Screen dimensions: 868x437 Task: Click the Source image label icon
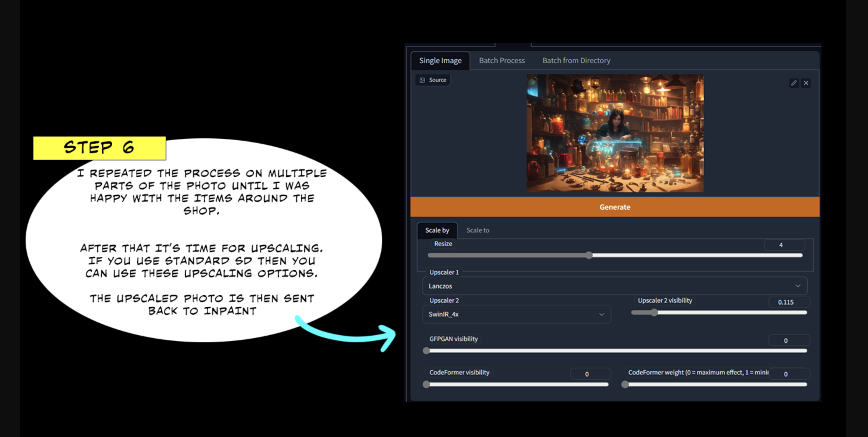(x=422, y=80)
